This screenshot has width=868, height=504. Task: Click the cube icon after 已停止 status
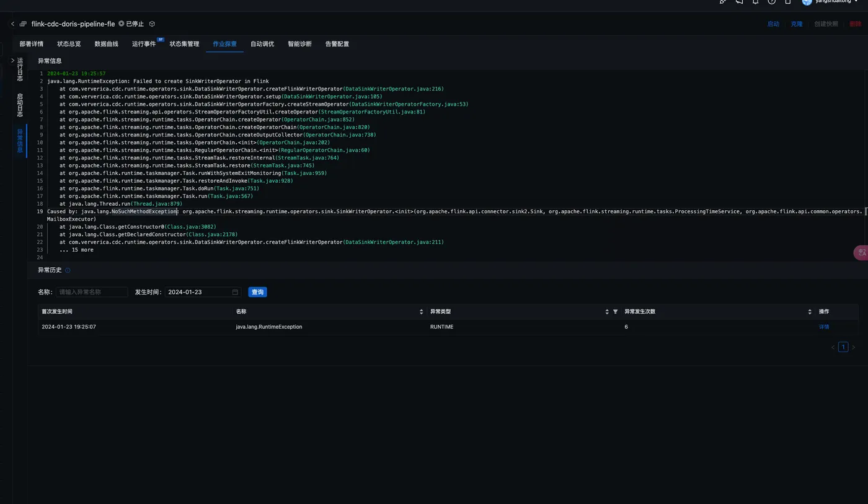point(152,24)
